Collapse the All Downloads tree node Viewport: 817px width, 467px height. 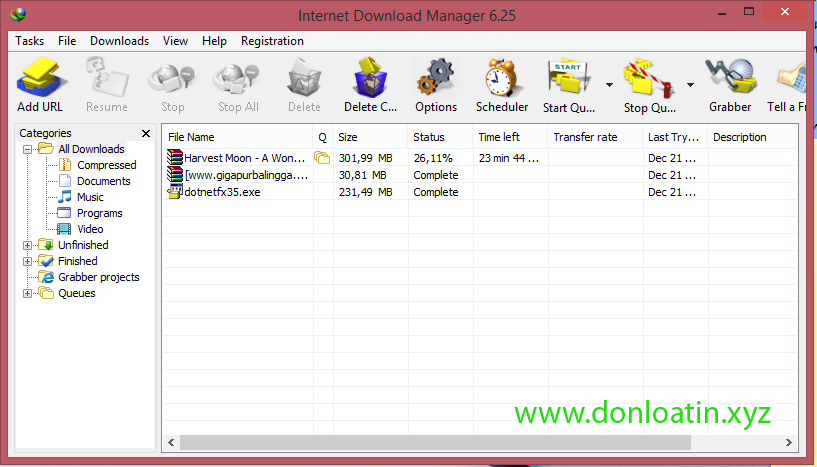coord(28,149)
